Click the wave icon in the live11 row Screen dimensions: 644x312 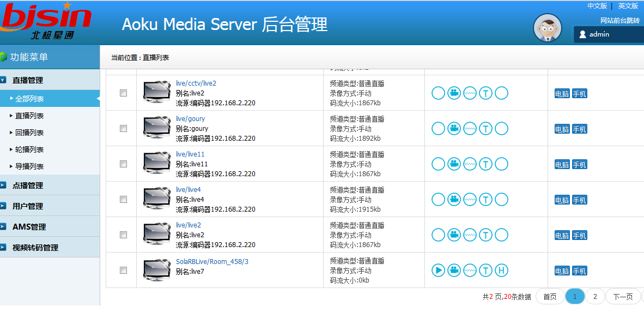pos(470,164)
